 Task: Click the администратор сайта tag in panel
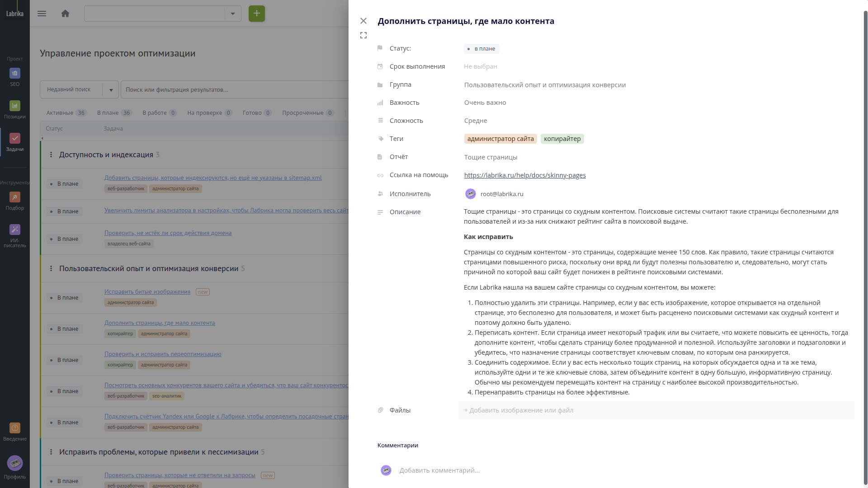pyautogui.click(x=500, y=139)
